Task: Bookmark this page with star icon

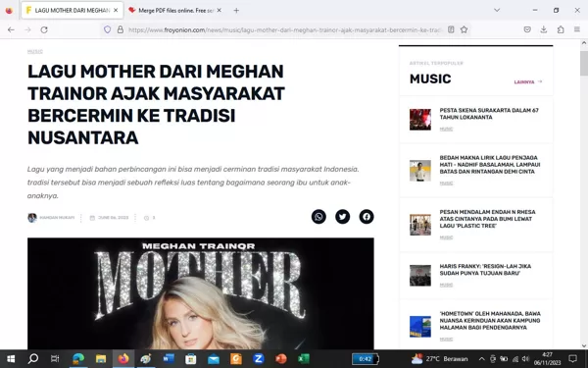Action: [x=464, y=29]
